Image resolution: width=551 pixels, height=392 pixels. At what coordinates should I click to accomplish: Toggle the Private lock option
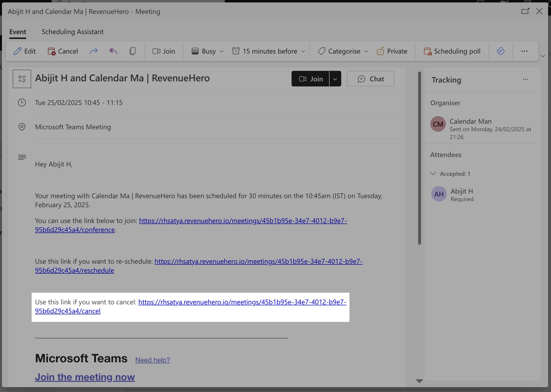[392, 51]
